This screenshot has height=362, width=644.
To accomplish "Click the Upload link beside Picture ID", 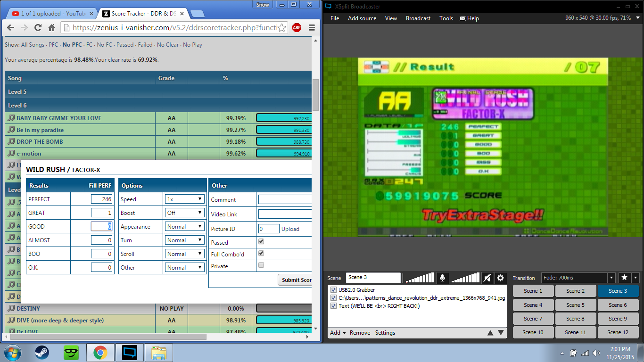I will point(290,229).
